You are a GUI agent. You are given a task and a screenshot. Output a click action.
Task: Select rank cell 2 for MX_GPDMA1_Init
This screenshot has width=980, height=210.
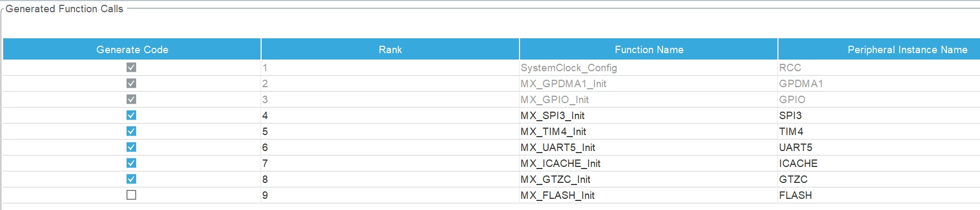[x=390, y=83]
